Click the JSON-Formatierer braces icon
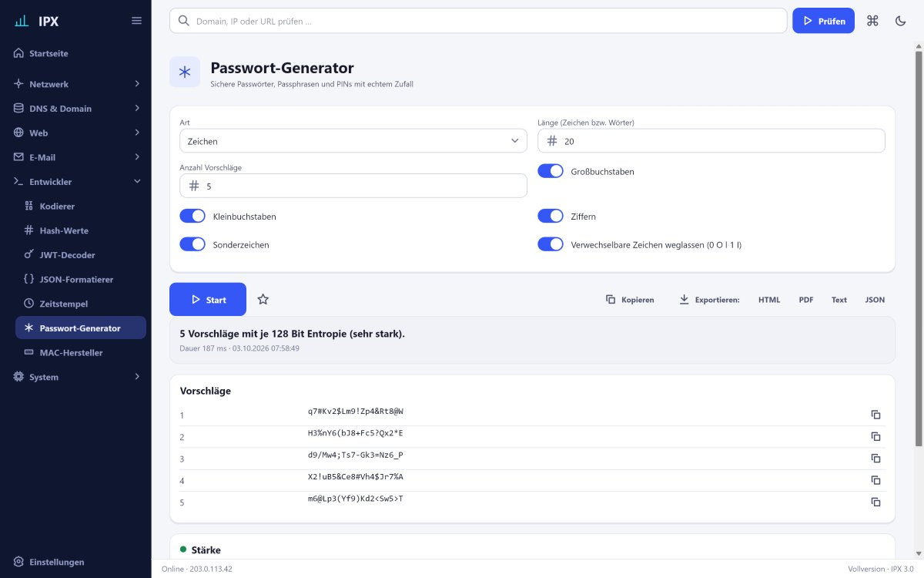The width and height of the screenshot is (924, 578). [x=29, y=279]
